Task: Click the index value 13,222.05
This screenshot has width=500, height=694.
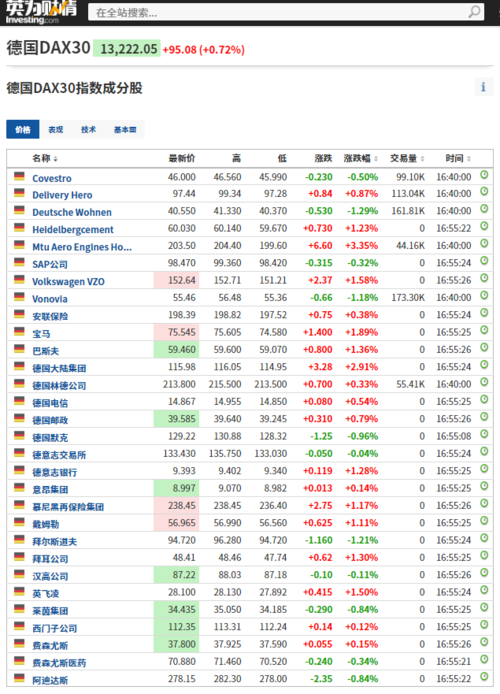Action: tap(128, 49)
